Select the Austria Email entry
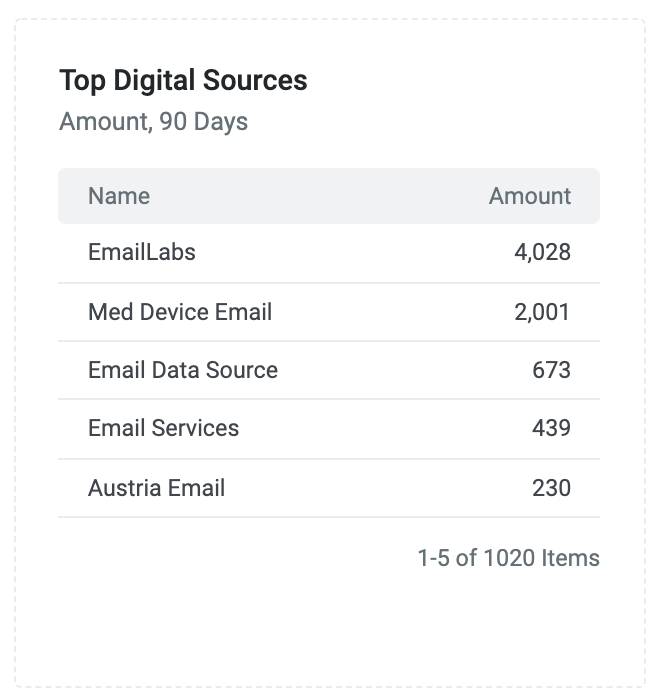Image resolution: width=660 pixels, height=700 pixels. [156, 488]
